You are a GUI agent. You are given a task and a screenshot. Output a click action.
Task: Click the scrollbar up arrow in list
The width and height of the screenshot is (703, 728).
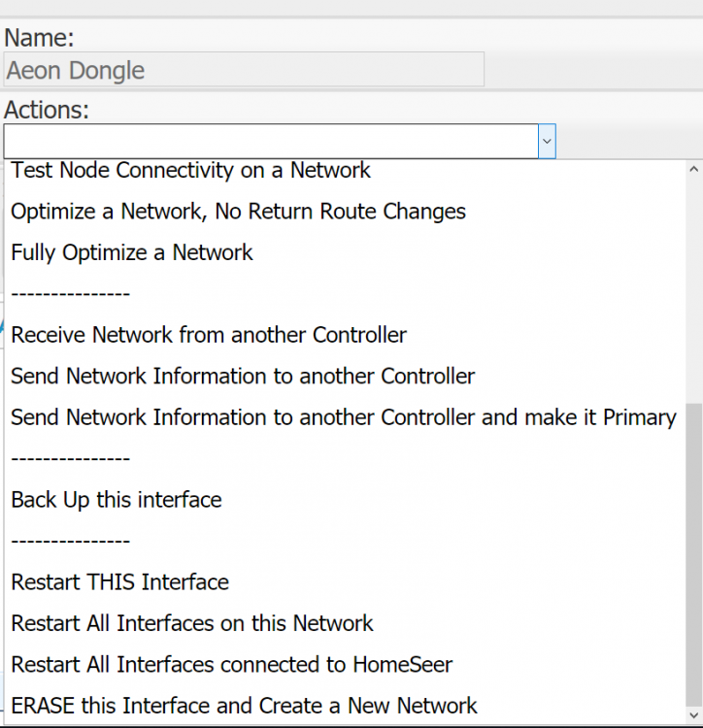(693, 169)
